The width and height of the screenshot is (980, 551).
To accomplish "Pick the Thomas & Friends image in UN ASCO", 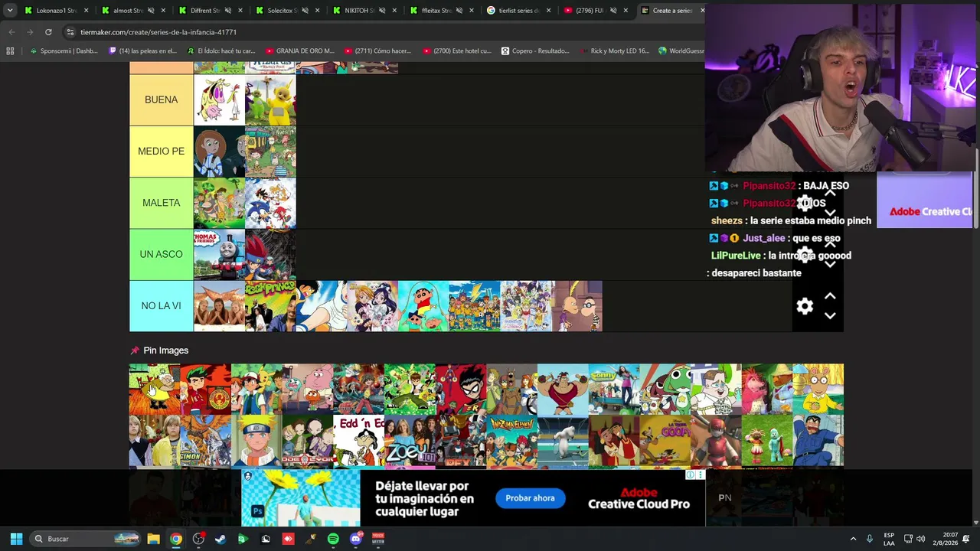I will 219,255.
